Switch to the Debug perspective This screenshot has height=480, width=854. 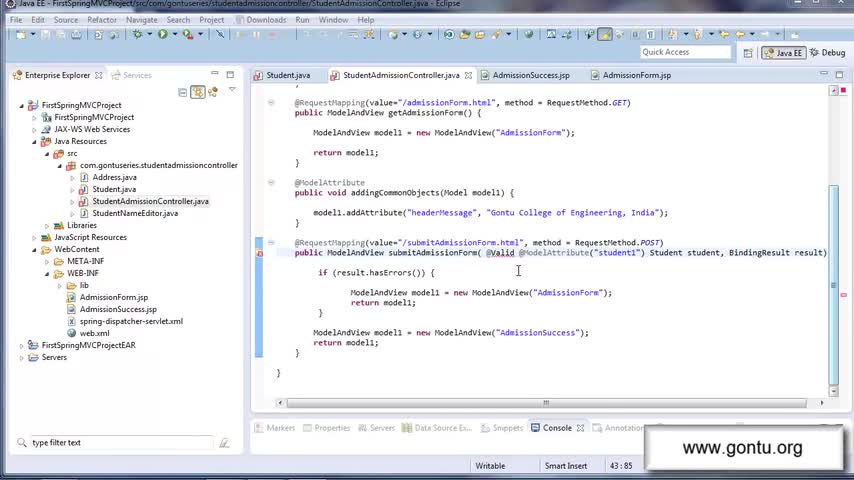point(827,53)
